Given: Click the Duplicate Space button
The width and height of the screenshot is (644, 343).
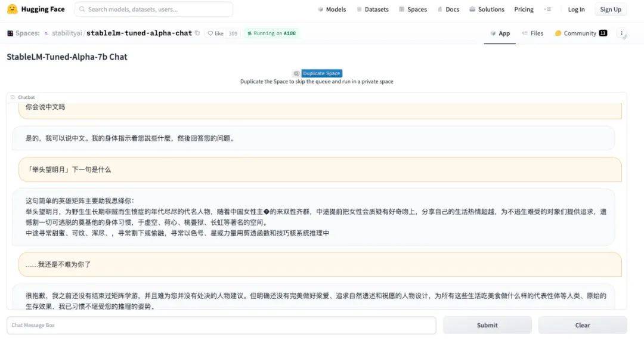Looking at the screenshot, I should pyautogui.click(x=321, y=73).
